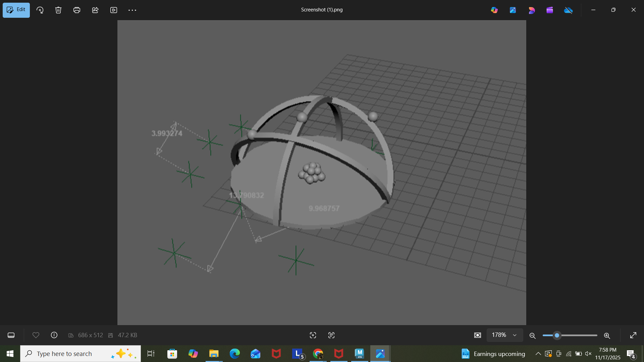Open Designer app icon in title bar
This screenshot has width=644, height=362.
click(513, 10)
